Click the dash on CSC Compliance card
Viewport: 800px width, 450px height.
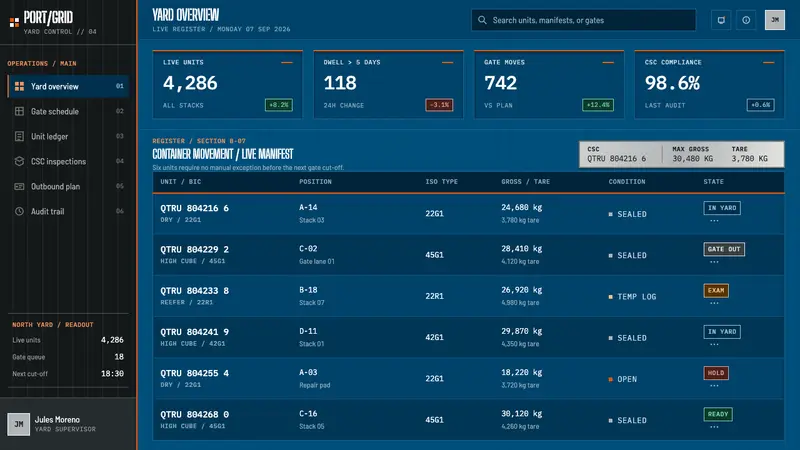(x=769, y=62)
